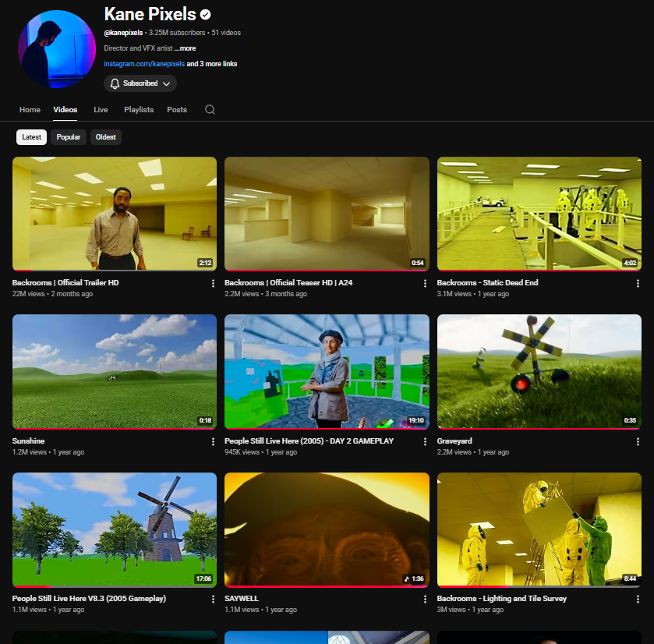Click the 51 videos count
The width and height of the screenshot is (654, 644).
click(x=226, y=33)
